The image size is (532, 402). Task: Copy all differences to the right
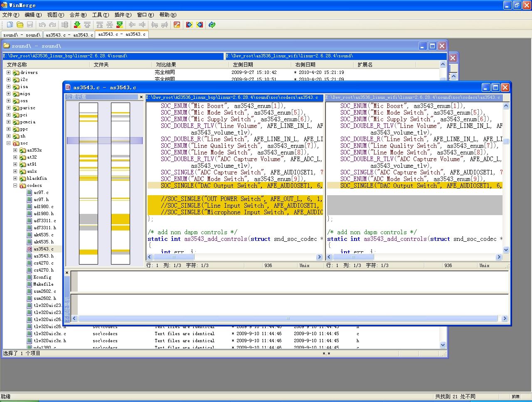(x=189, y=25)
